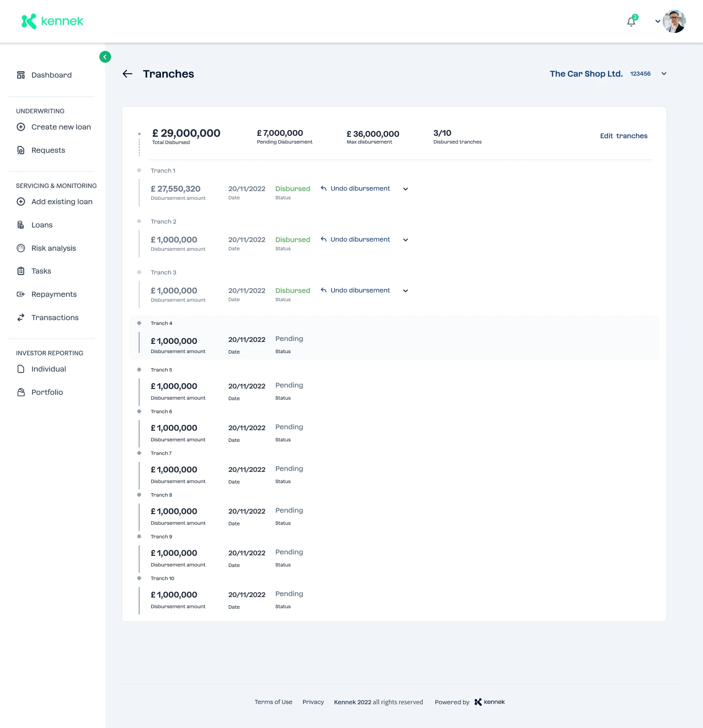
Task: Click £ 27,550,320 disbursement amount
Action: (176, 189)
